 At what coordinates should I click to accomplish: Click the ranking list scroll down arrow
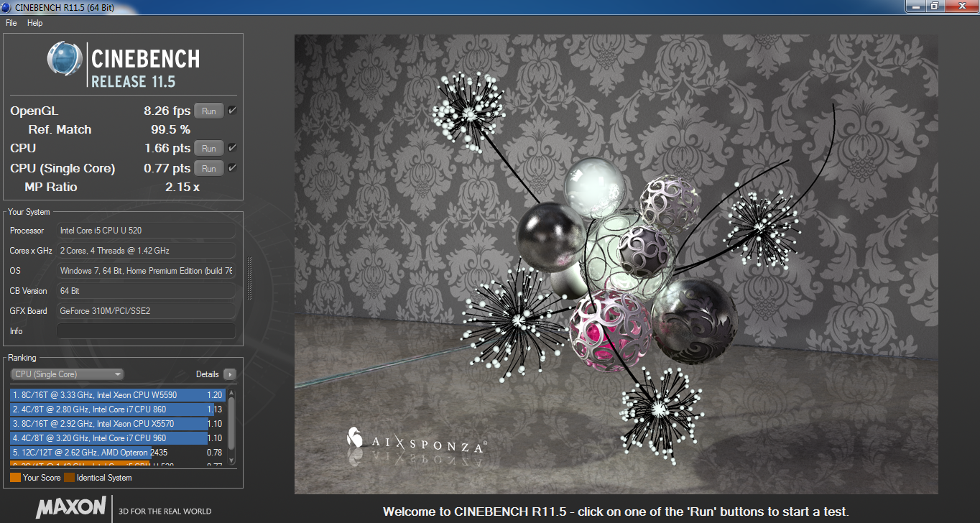[x=231, y=461]
